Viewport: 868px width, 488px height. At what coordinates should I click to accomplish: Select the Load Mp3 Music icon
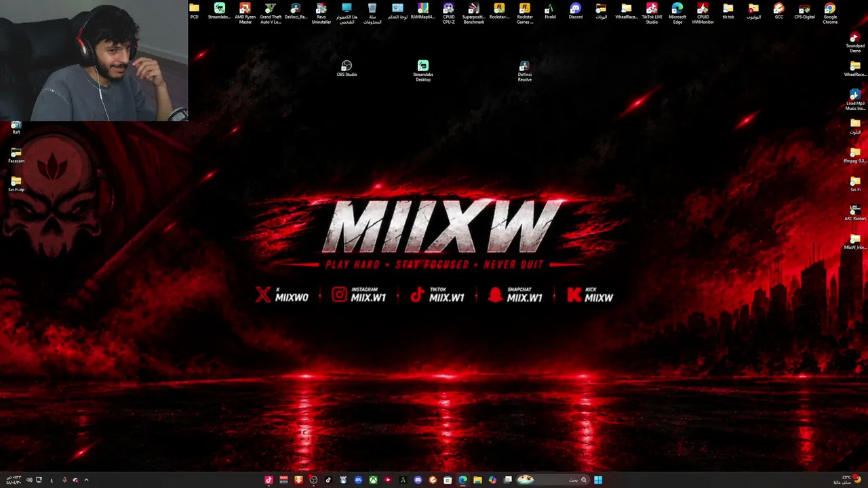[x=855, y=100]
